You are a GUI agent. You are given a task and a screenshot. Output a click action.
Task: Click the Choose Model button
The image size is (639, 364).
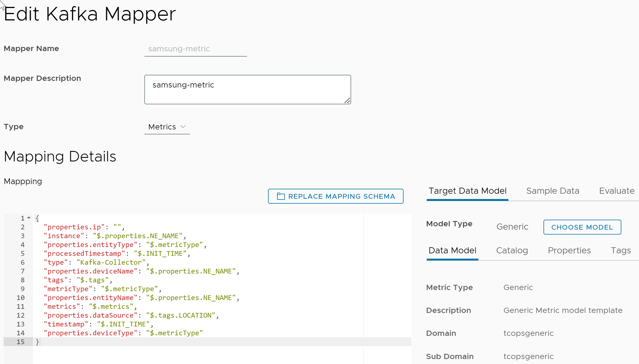582,227
